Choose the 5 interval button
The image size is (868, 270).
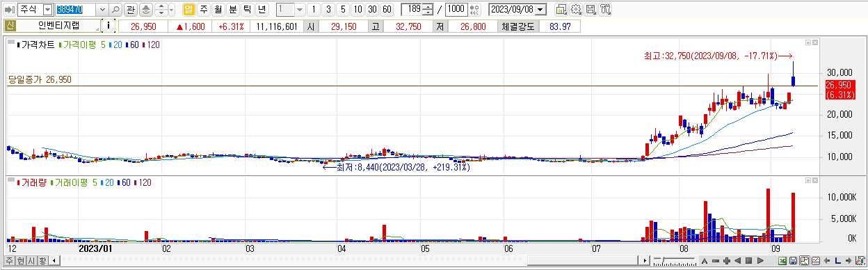[343, 10]
